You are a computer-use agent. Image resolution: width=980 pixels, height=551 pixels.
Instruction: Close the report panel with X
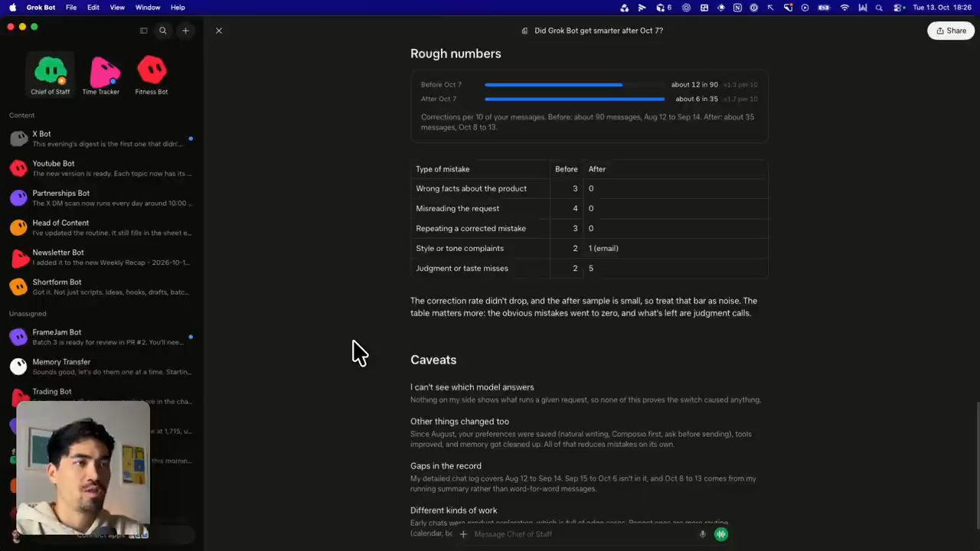click(219, 31)
